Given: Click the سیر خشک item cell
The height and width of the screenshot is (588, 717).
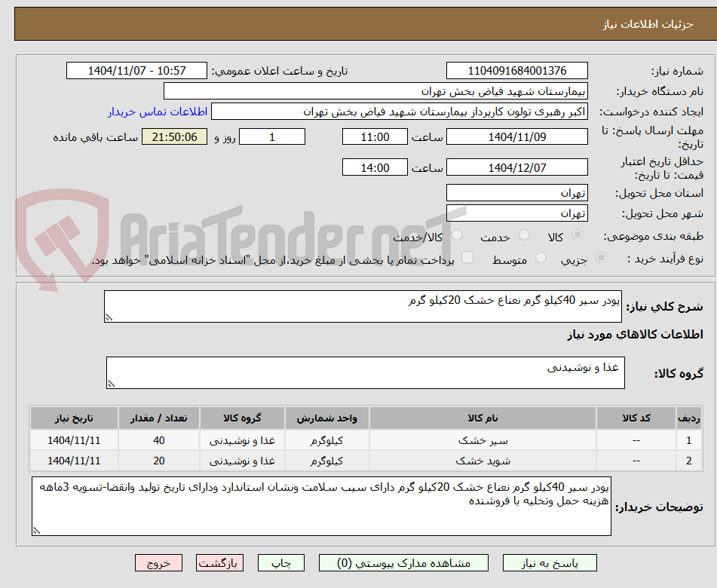Looking at the screenshot, I should point(483,440).
